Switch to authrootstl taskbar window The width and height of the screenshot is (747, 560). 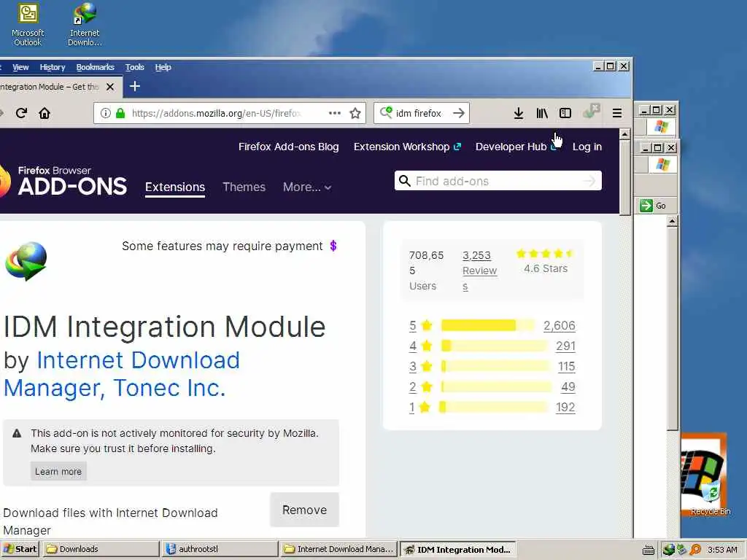[220, 550]
